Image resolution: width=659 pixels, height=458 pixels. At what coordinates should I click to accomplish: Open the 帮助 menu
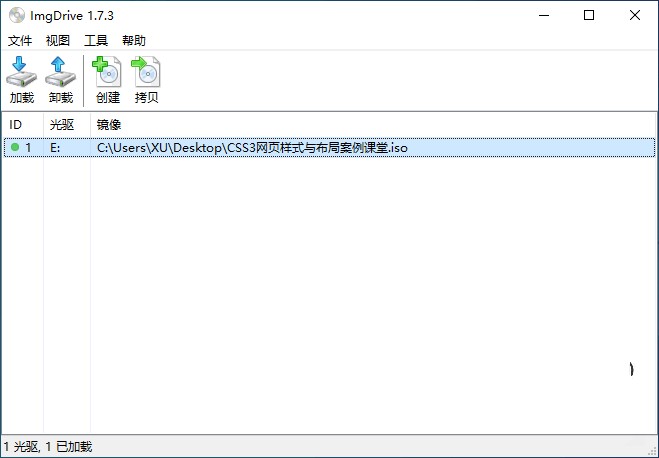pyautogui.click(x=134, y=41)
